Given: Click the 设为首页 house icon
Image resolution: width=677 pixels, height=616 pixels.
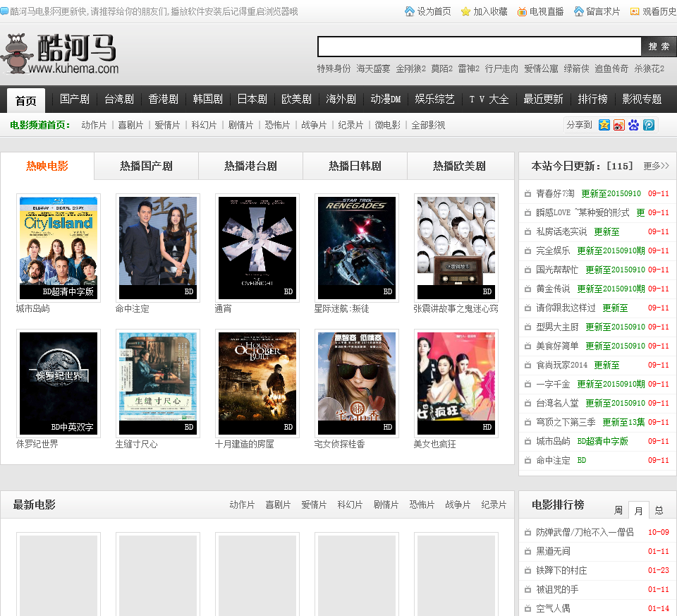Looking at the screenshot, I should (x=409, y=11).
